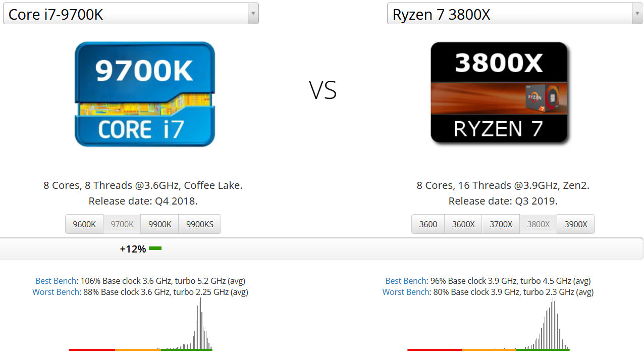Image resolution: width=644 pixels, height=353 pixels.
Task: Open the Worst Bench link for the 3800X
Action: 405,292
